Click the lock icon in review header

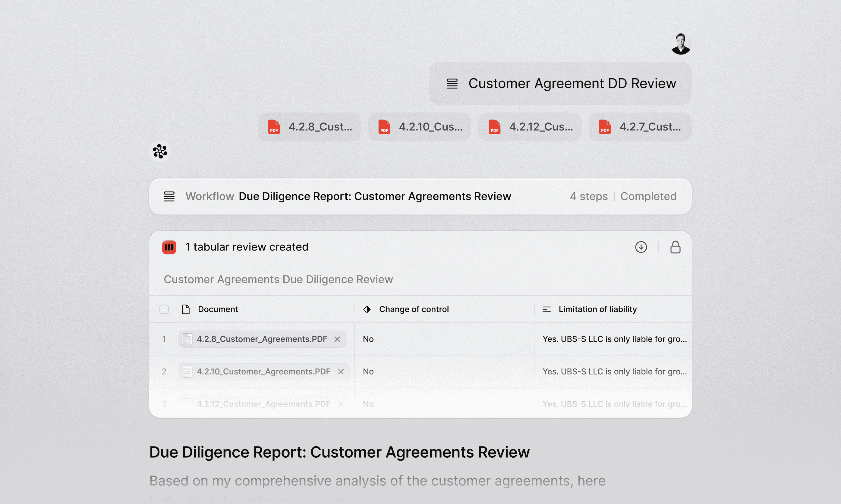tap(675, 247)
